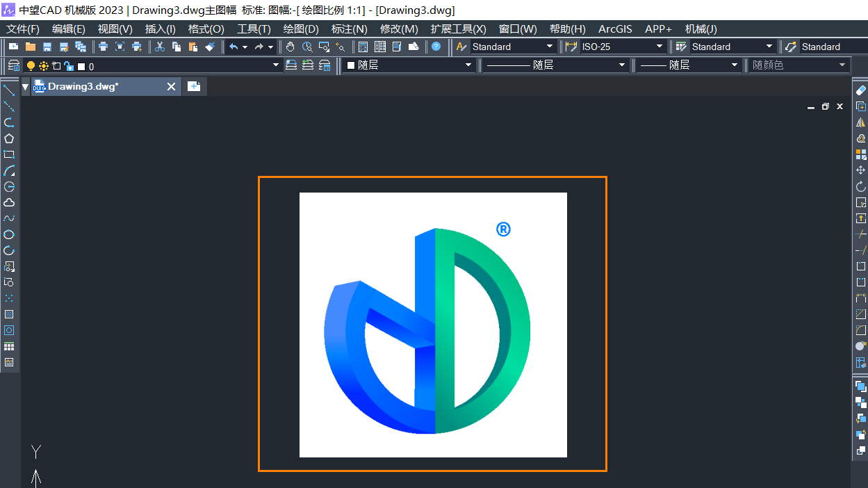Open the lineweight 随层 dropdown
Viewport: 868px width, 488px height.
click(x=735, y=65)
